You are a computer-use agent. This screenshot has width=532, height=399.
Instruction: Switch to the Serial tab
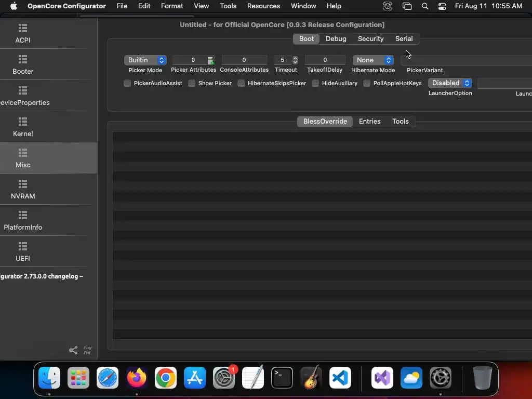[404, 38]
